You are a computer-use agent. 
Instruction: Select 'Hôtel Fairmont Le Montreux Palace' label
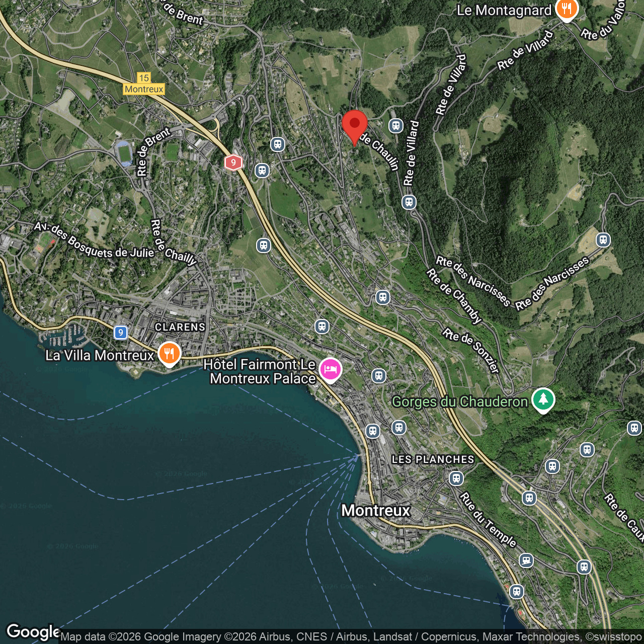[x=260, y=371]
